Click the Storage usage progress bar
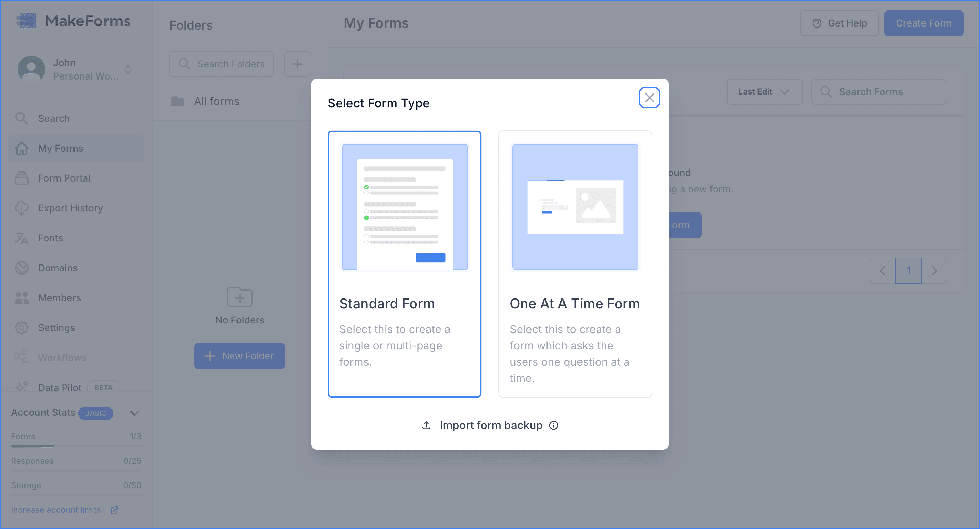Screen dimensions: 980x529 tap(76, 495)
